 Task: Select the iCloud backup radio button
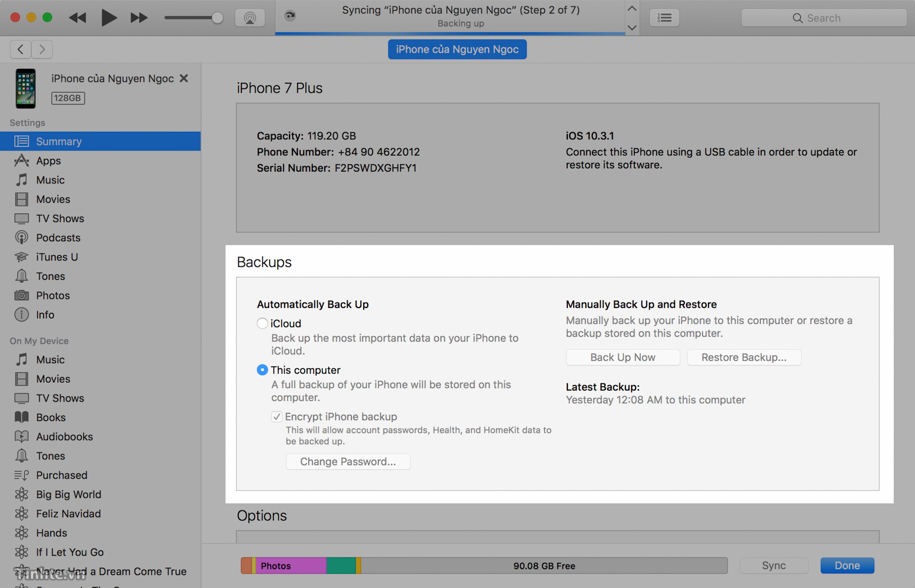coord(262,323)
